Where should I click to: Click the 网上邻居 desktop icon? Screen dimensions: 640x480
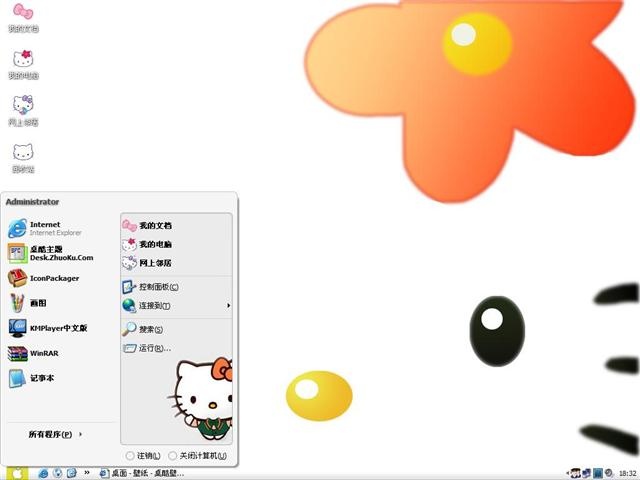tap(23, 108)
